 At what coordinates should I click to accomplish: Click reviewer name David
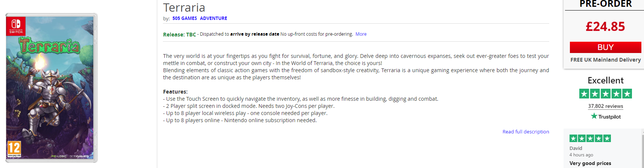click(576, 148)
